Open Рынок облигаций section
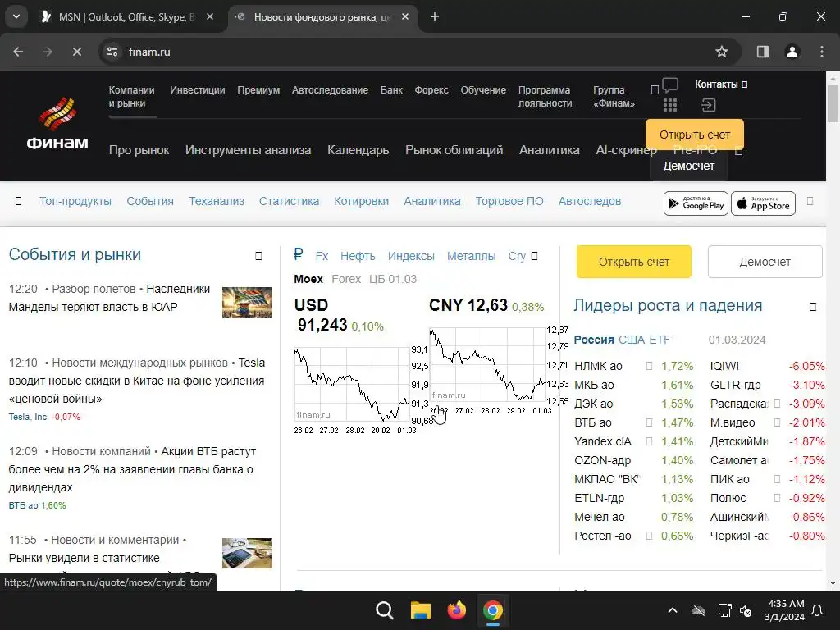 click(x=454, y=150)
